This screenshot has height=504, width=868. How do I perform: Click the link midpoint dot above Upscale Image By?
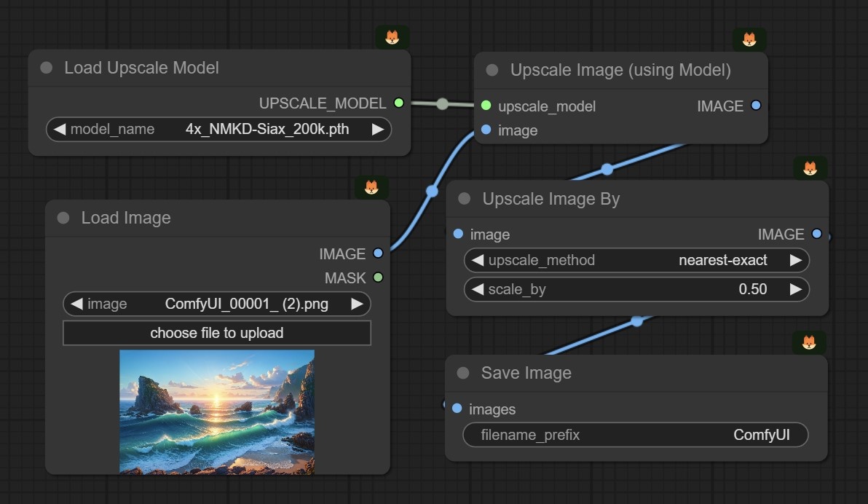[607, 169]
